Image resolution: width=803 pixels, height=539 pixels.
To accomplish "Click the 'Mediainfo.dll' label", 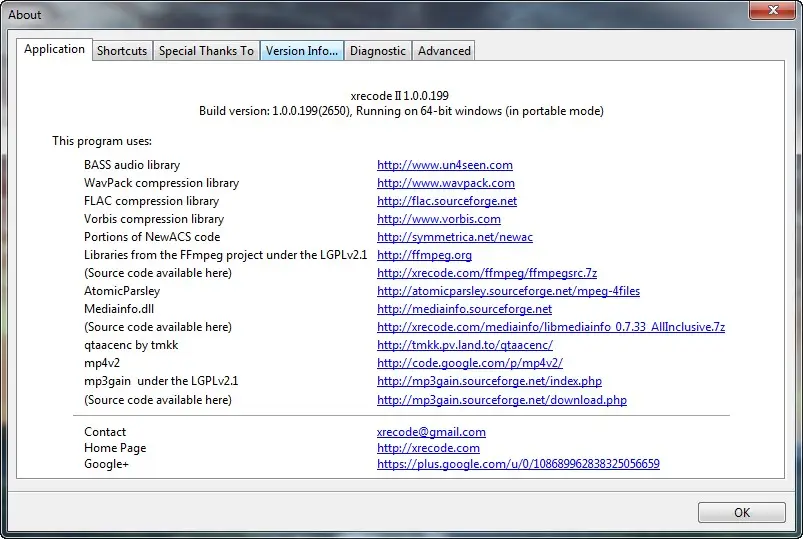I will point(119,309).
